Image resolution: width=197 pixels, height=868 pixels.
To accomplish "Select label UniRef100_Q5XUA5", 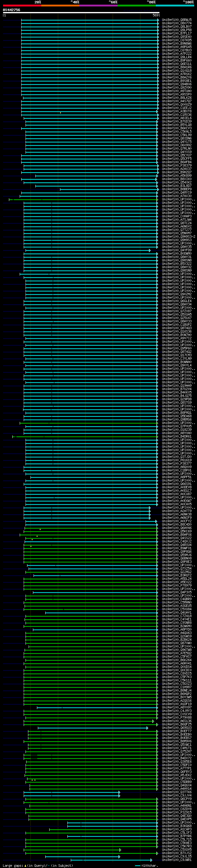I will 176,314.
